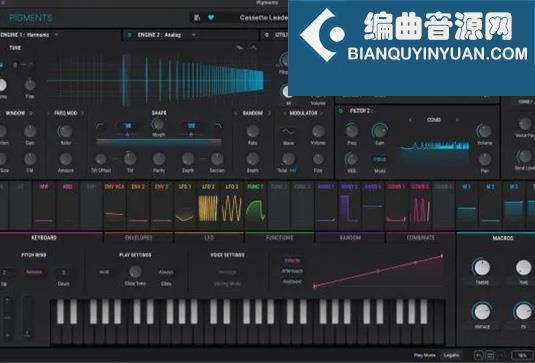Click the Filter 2 Volume knob
Image resolution: width=535 pixels, height=363 pixels.
(x=485, y=131)
